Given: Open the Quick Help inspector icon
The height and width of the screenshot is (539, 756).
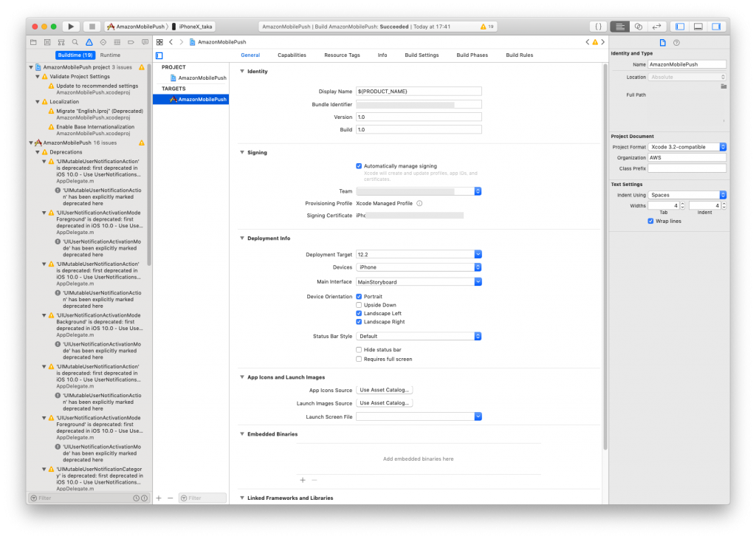Looking at the screenshot, I should tap(676, 42).
